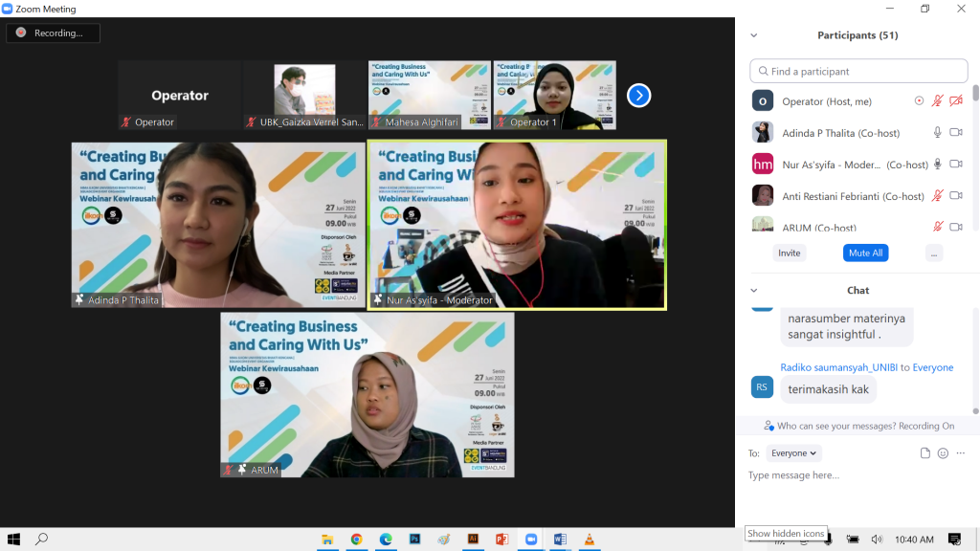Open Microsoft Edge from taskbar
Image resolution: width=980 pixels, height=551 pixels.
coord(386,540)
